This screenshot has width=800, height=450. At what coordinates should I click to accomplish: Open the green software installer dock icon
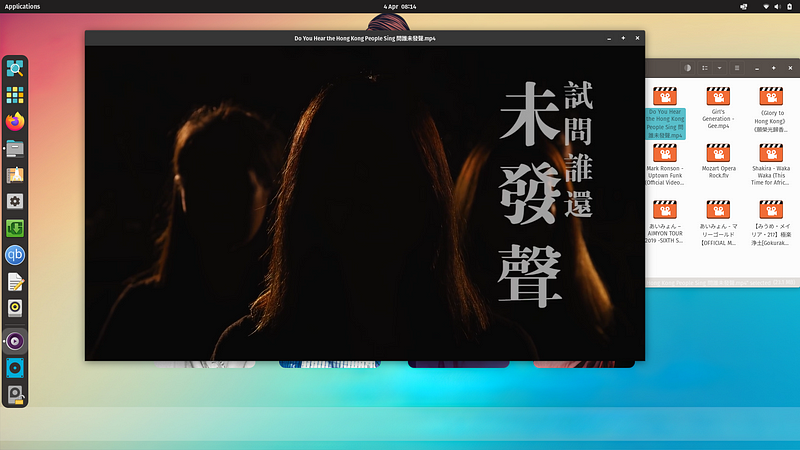[x=15, y=228]
